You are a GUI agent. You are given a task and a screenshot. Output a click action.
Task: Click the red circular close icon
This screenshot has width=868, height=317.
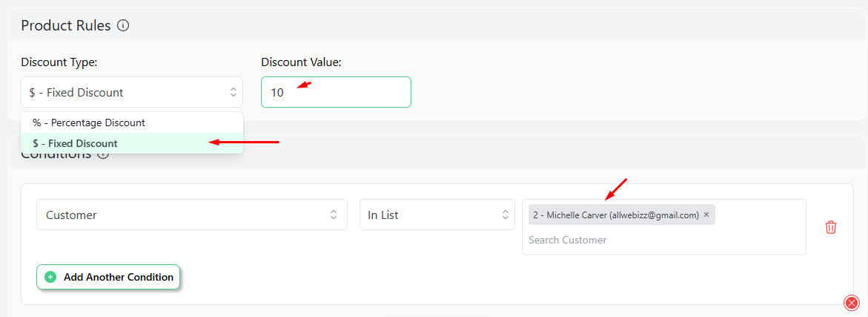pos(851,303)
